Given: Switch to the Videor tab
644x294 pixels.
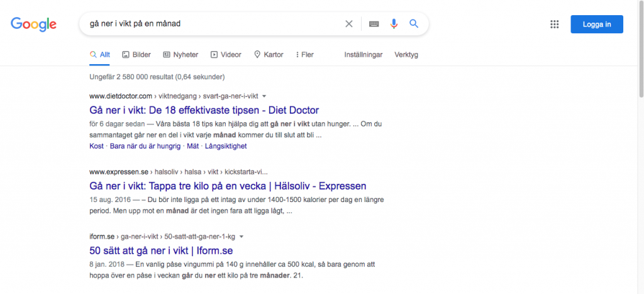Looking at the screenshot, I should (226, 55).
